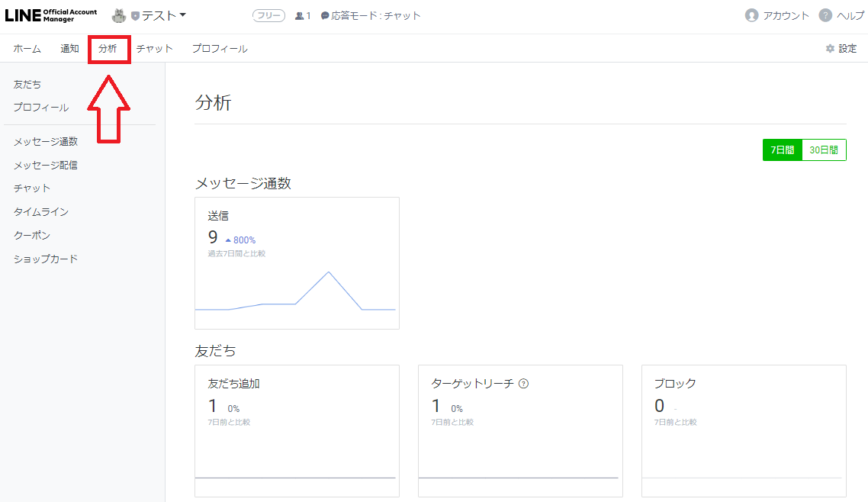Select ショップカード in the sidebar
Screen dimensions: 868x502
point(45,259)
